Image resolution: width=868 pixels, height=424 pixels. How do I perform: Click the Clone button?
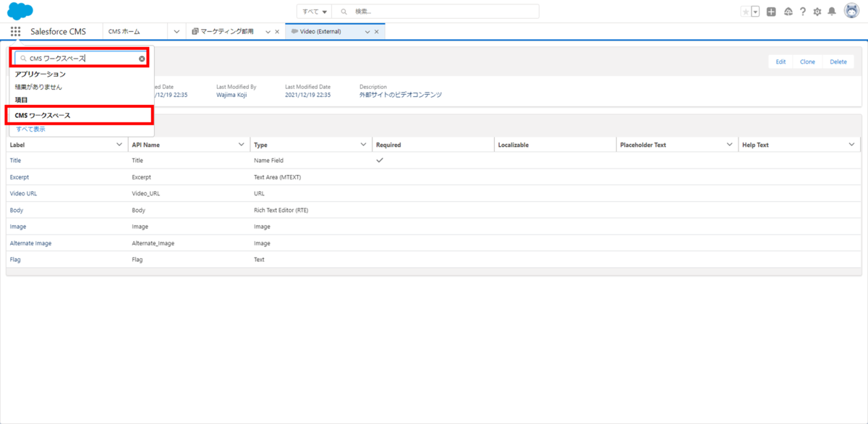coord(807,62)
